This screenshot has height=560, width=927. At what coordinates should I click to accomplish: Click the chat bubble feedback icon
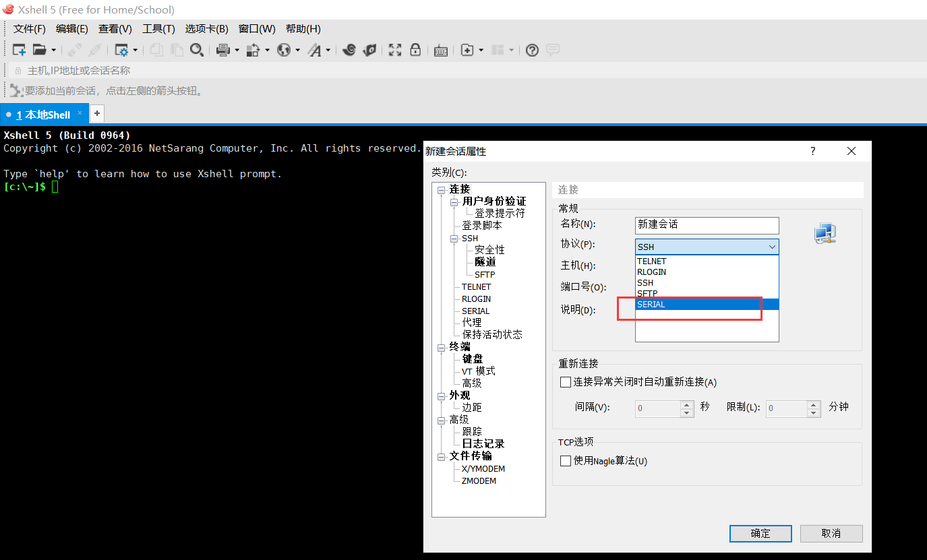tap(553, 50)
